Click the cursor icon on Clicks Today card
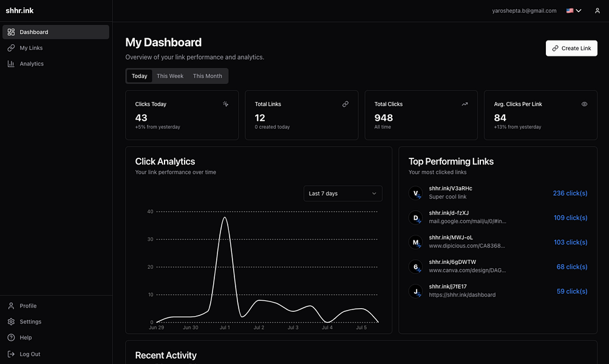 (x=225, y=104)
